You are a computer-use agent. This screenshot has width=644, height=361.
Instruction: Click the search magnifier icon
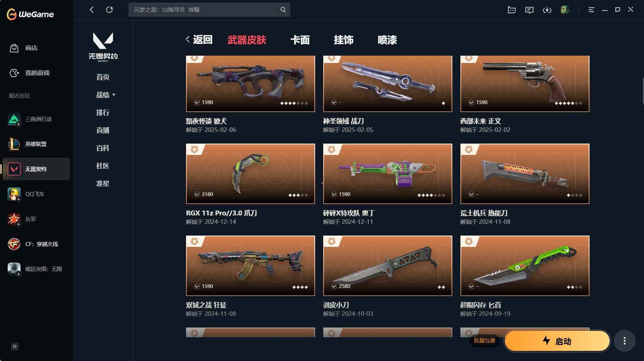click(x=283, y=10)
